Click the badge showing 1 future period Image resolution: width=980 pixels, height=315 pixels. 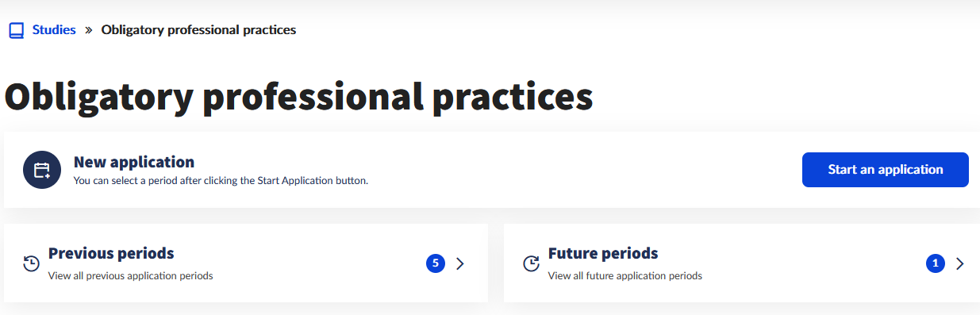click(x=935, y=263)
